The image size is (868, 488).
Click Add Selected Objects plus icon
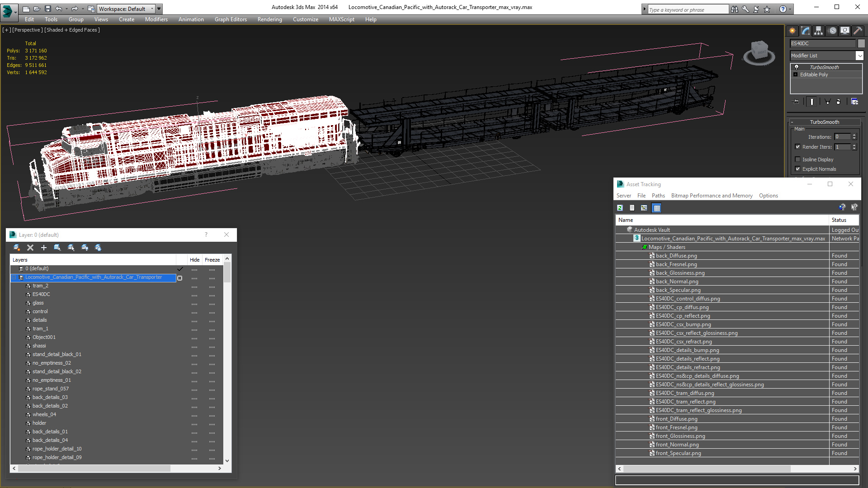point(44,248)
